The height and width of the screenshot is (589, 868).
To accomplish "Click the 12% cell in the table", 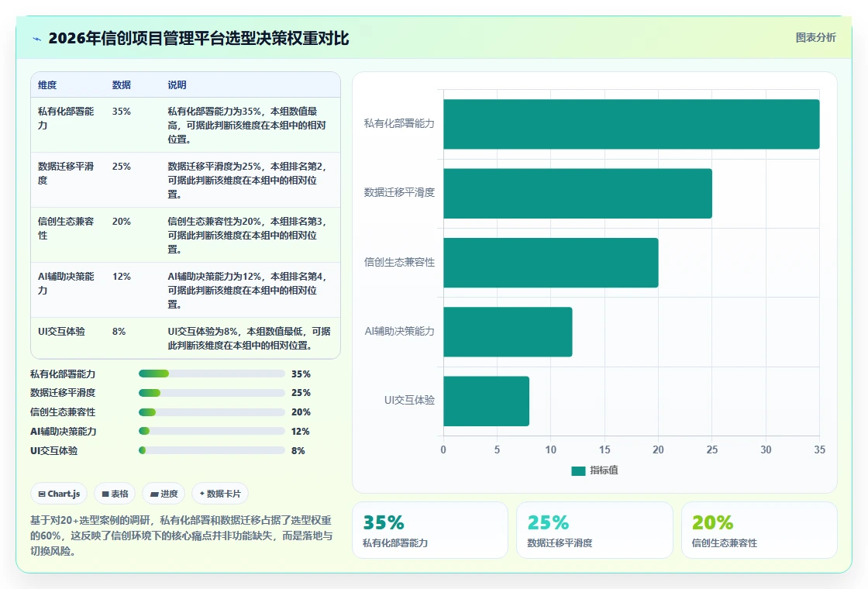I will point(121,276).
